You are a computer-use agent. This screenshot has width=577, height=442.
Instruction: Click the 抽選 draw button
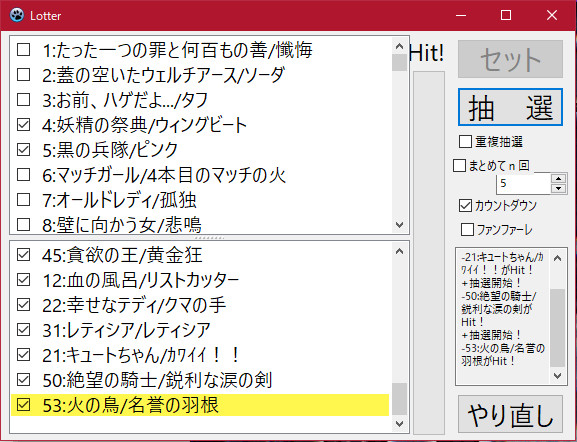510,107
